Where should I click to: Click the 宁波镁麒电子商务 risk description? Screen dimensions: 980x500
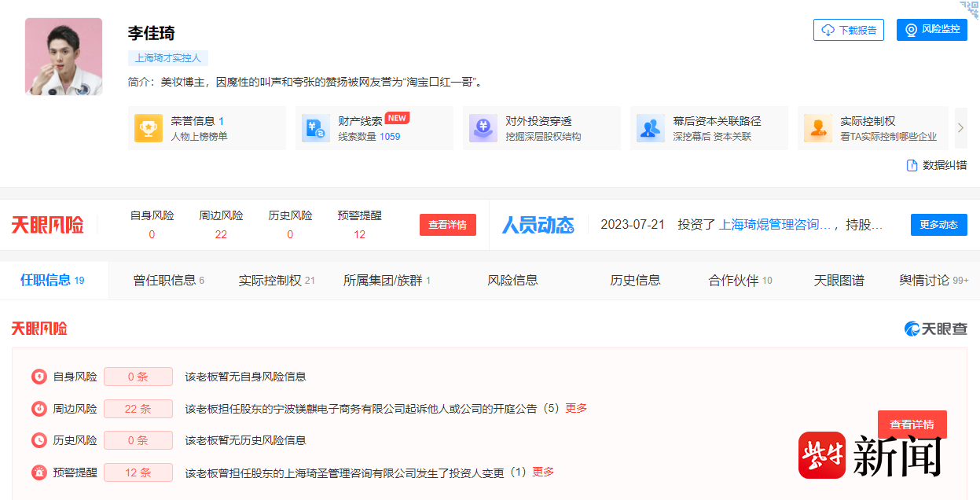[x=372, y=409]
